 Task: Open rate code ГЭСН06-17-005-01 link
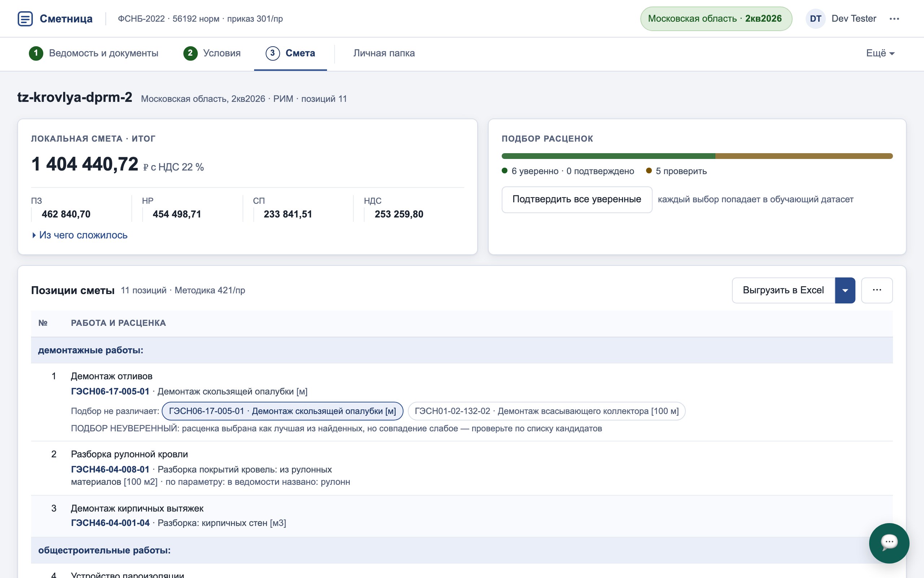(x=110, y=392)
